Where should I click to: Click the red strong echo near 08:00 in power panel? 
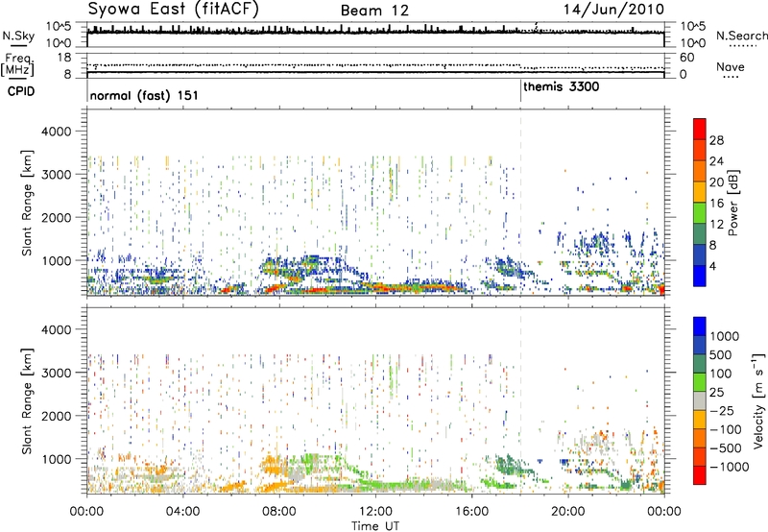[x=277, y=288]
